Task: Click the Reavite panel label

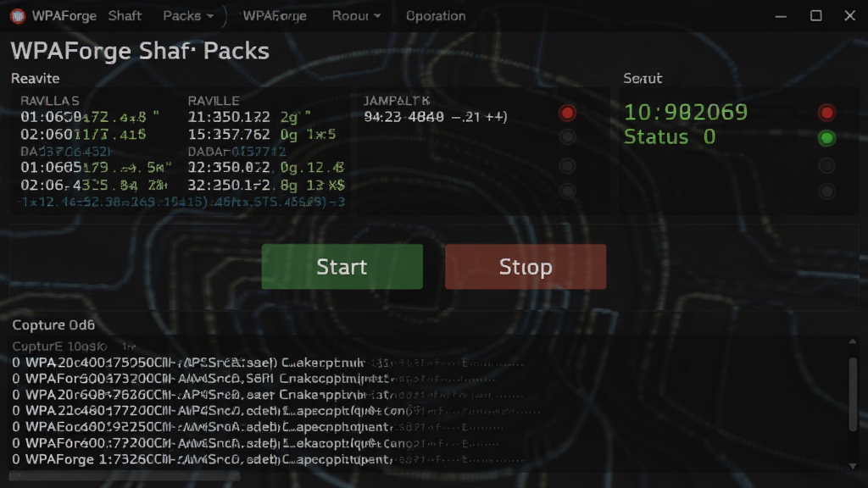Action: (x=36, y=79)
